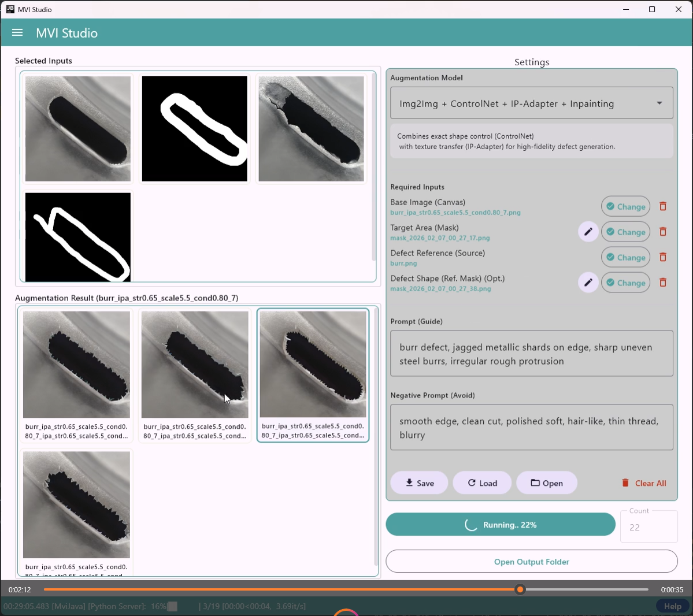Image resolution: width=693 pixels, height=616 pixels.
Task: Change the Base Image (Canvas) file
Action: [625, 206]
